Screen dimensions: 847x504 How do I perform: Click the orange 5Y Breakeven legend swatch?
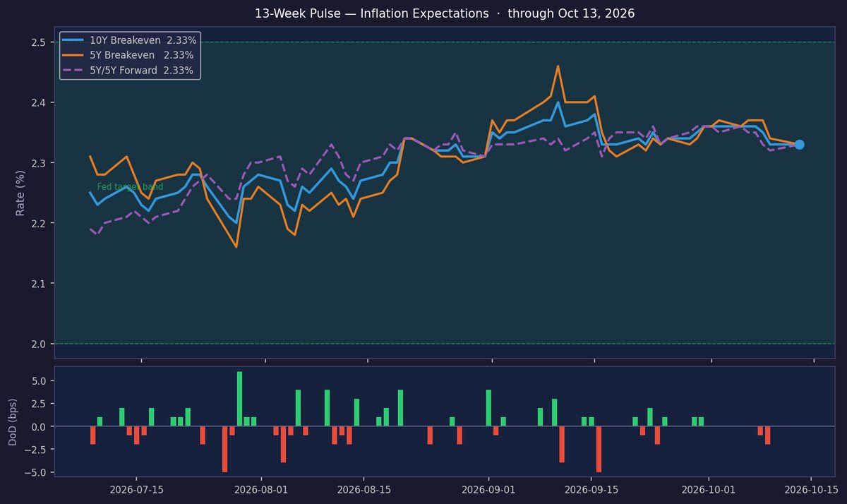click(x=75, y=55)
